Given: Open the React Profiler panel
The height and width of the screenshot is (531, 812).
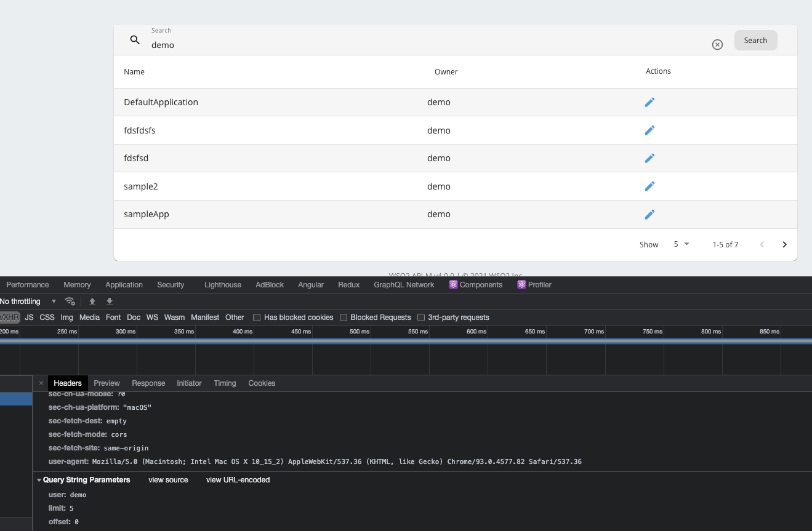Looking at the screenshot, I should pos(534,285).
